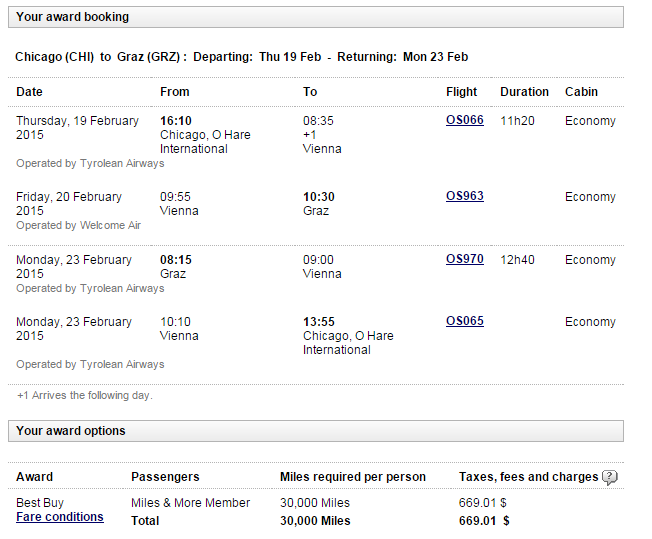Click the Total 30,000 Miles value

pyautogui.click(x=315, y=521)
